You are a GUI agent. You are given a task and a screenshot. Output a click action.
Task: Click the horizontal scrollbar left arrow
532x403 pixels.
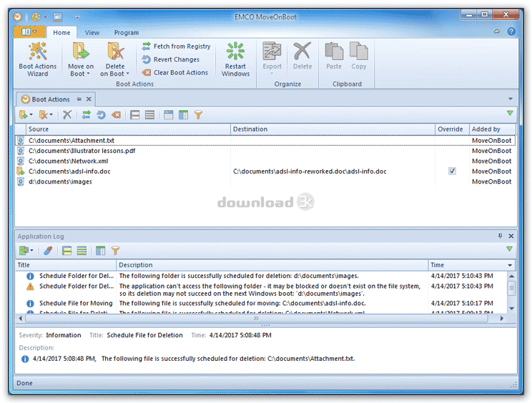[x=20, y=318]
